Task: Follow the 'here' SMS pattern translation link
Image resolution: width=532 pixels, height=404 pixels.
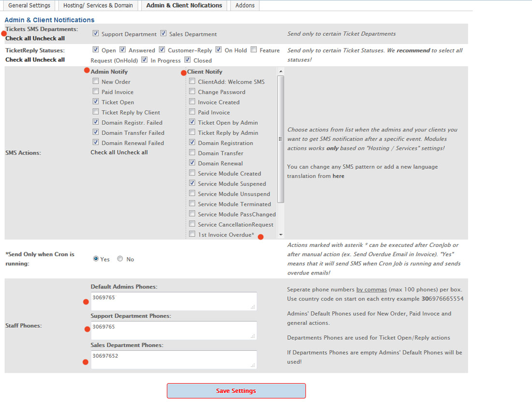Action: pos(338,176)
